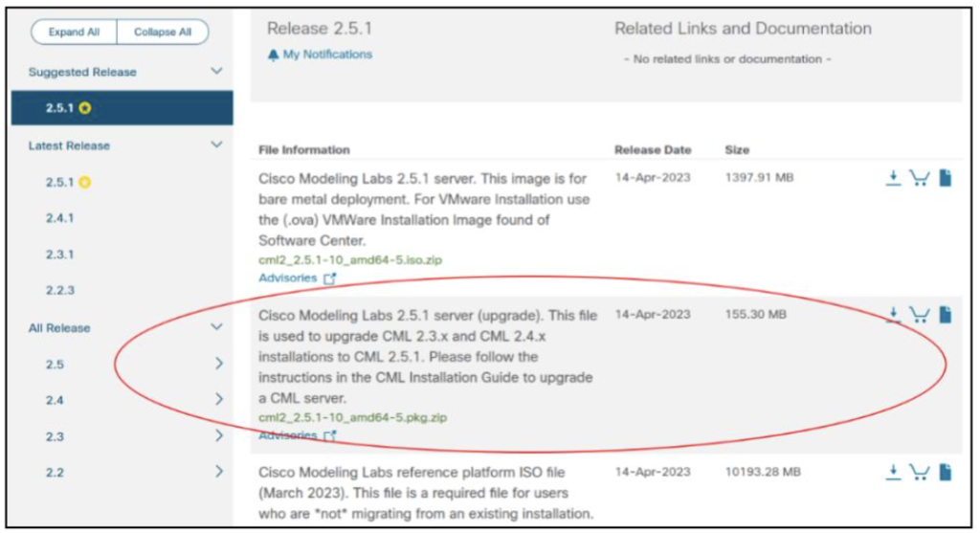Add the 1397.91 MB server image to cart
Viewport: 980px width, 533px height.
coord(919,179)
